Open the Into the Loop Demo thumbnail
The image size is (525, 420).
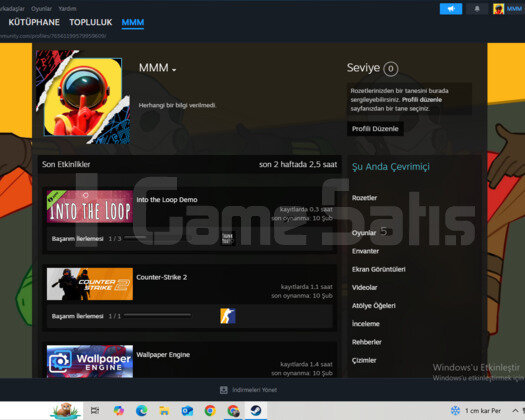coord(90,206)
